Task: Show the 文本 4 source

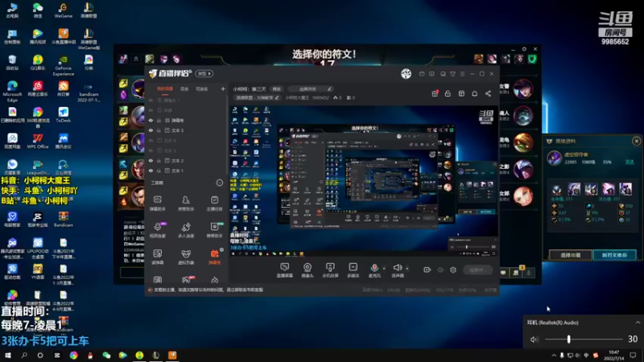Action: 151,140
